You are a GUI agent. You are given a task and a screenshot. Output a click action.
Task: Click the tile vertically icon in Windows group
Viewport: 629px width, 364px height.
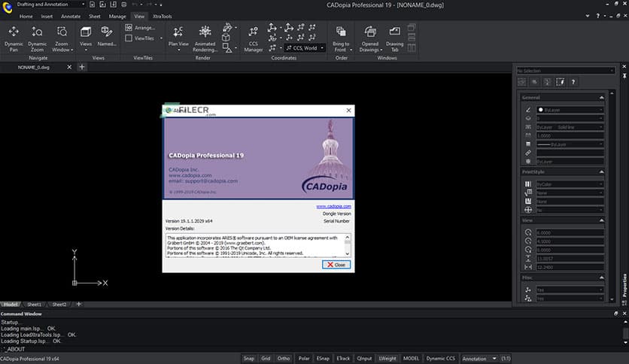click(411, 47)
